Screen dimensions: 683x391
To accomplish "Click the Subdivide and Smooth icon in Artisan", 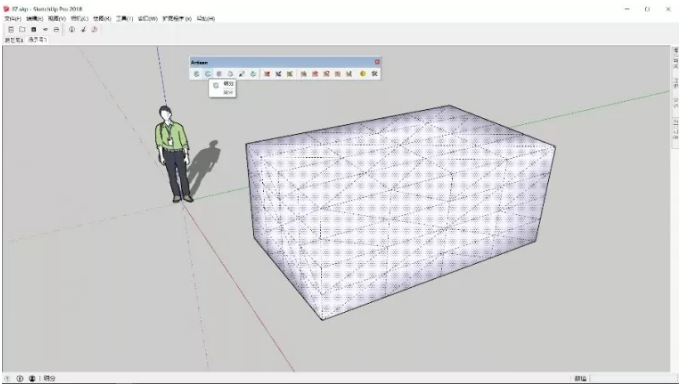I will 196,74.
